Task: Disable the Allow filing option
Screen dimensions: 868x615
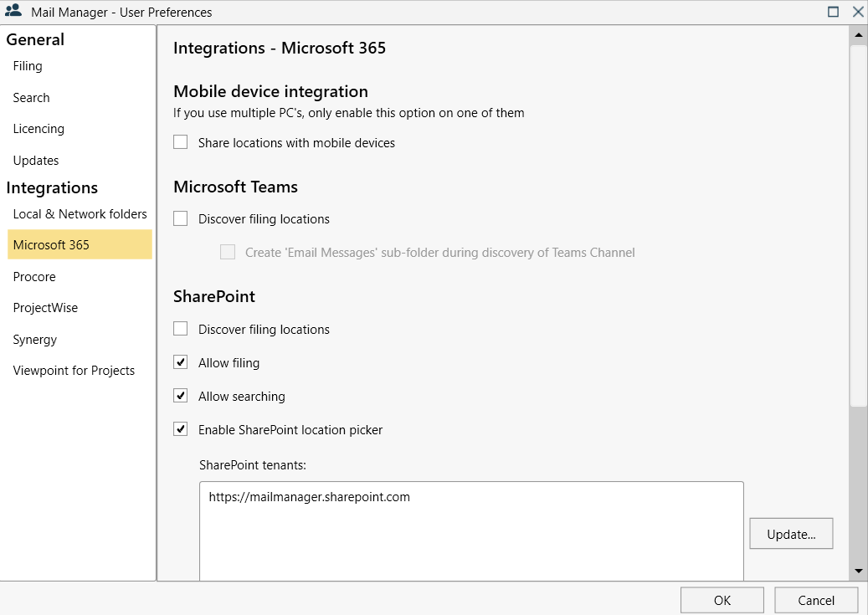Action: coord(180,362)
